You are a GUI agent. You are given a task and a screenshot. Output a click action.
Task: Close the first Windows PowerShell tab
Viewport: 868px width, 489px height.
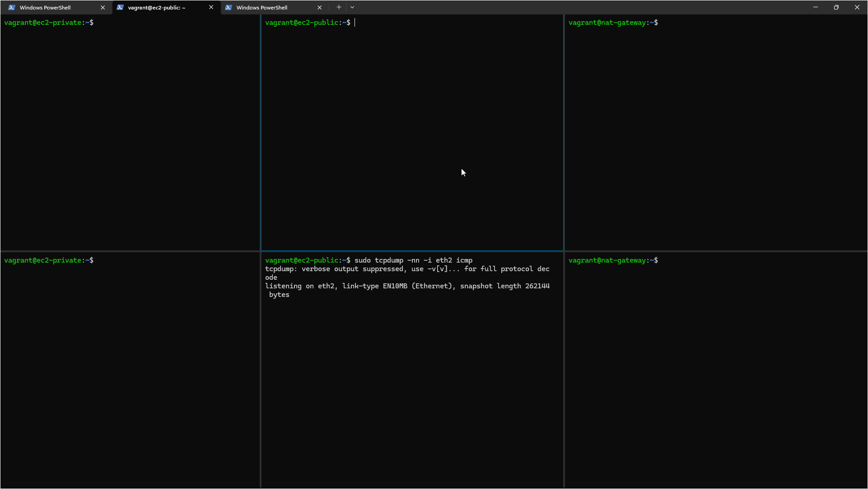(x=103, y=8)
